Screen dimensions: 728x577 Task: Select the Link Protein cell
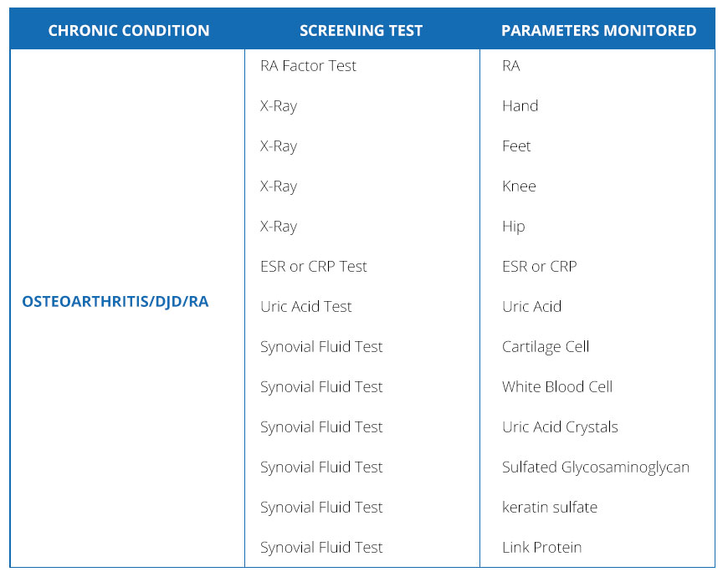pos(541,548)
